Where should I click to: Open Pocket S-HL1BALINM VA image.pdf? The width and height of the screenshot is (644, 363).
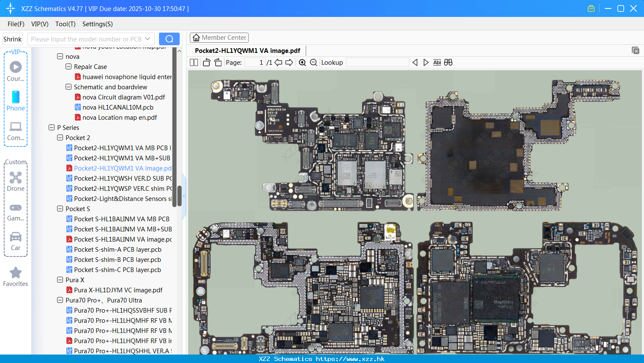119,239
